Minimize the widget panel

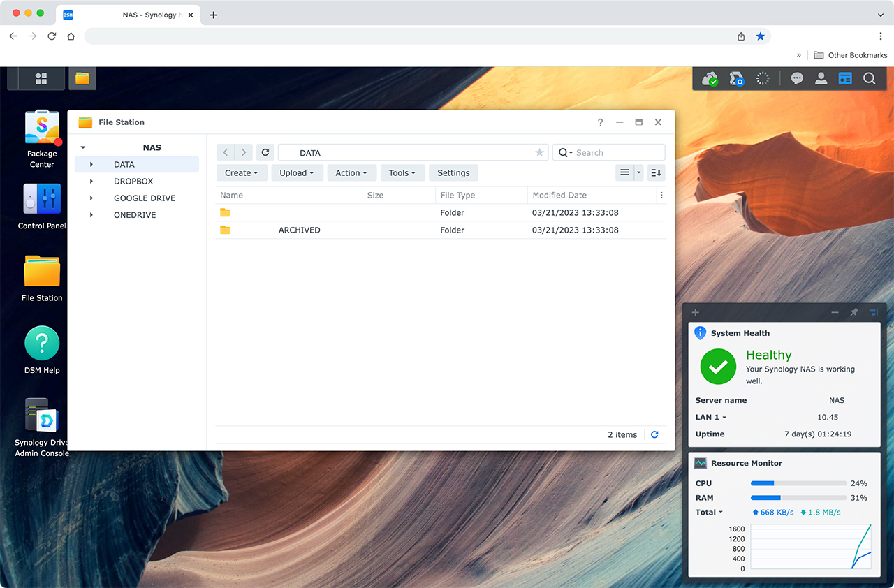click(835, 312)
